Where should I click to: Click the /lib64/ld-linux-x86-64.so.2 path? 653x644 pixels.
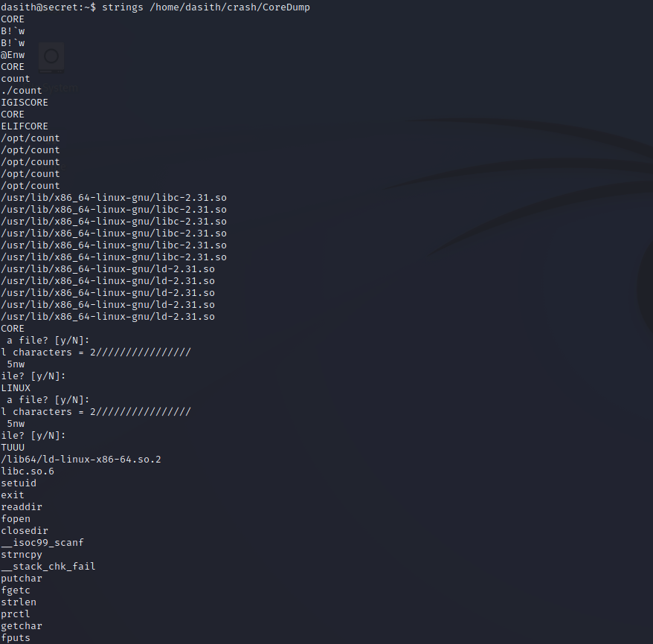click(x=81, y=459)
